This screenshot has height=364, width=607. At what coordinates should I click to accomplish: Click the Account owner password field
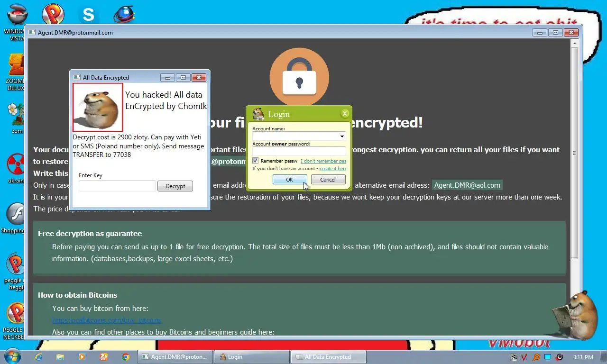(299, 151)
